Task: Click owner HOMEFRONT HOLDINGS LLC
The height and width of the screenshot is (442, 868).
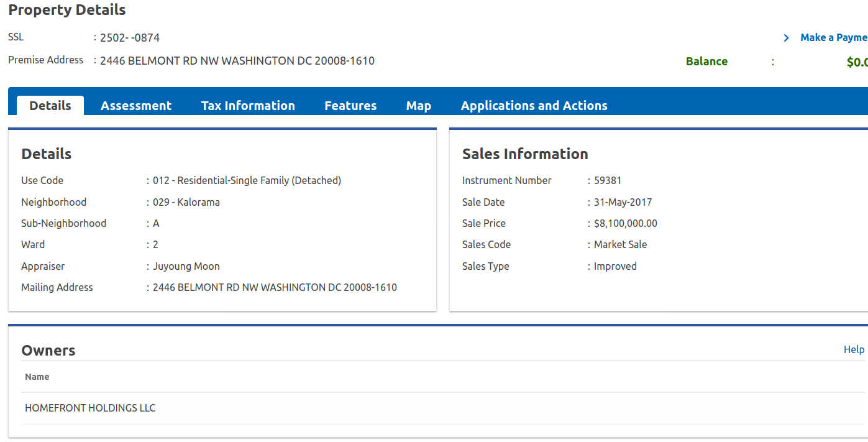Action: tap(90, 408)
